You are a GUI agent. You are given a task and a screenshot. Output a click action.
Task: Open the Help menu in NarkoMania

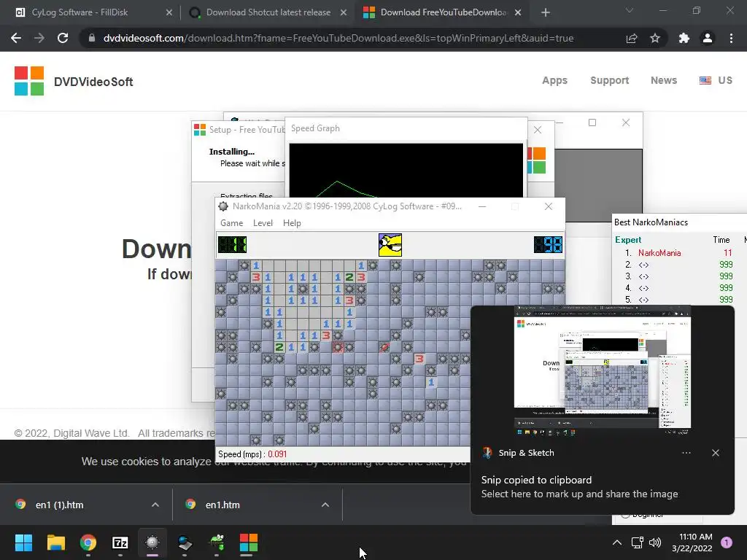click(x=292, y=223)
